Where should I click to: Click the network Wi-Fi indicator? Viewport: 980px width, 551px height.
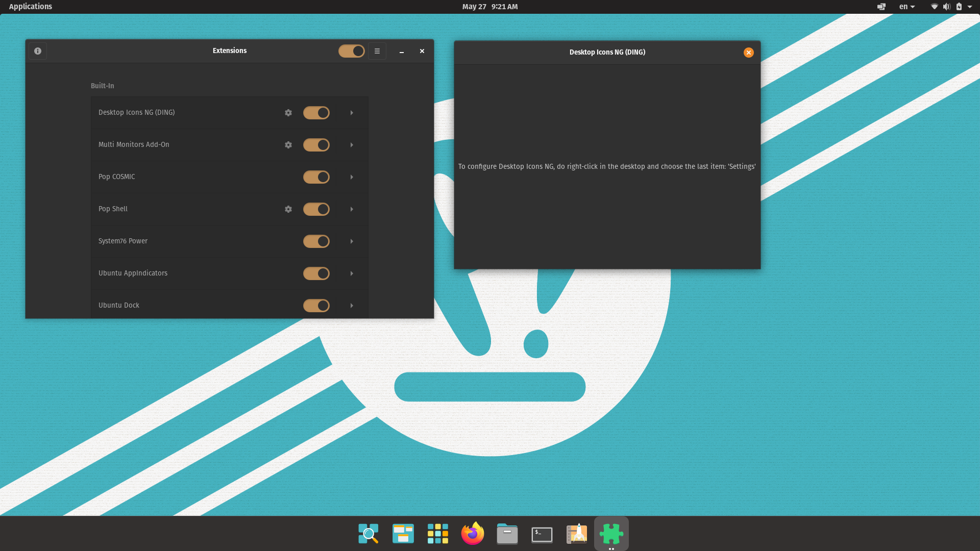click(x=934, y=7)
